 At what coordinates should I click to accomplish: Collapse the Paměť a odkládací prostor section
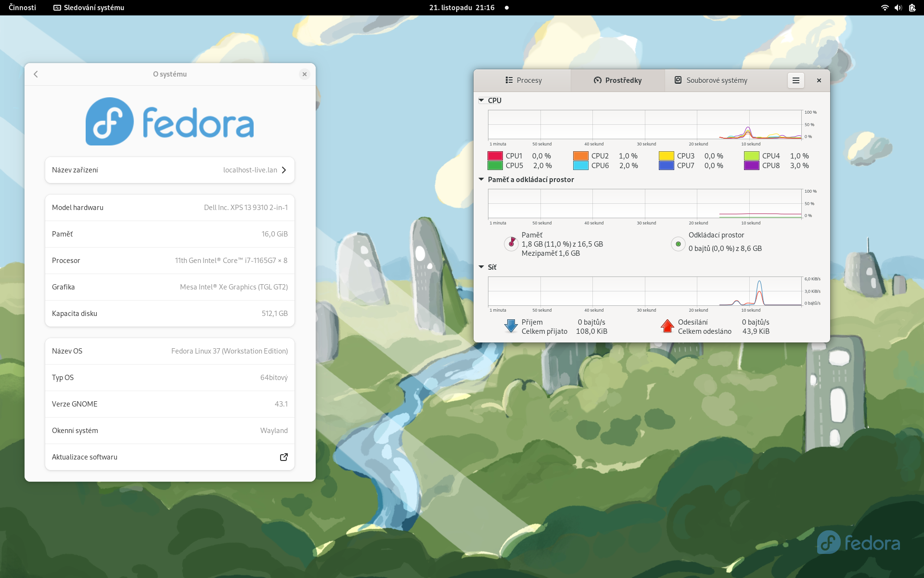(x=481, y=179)
